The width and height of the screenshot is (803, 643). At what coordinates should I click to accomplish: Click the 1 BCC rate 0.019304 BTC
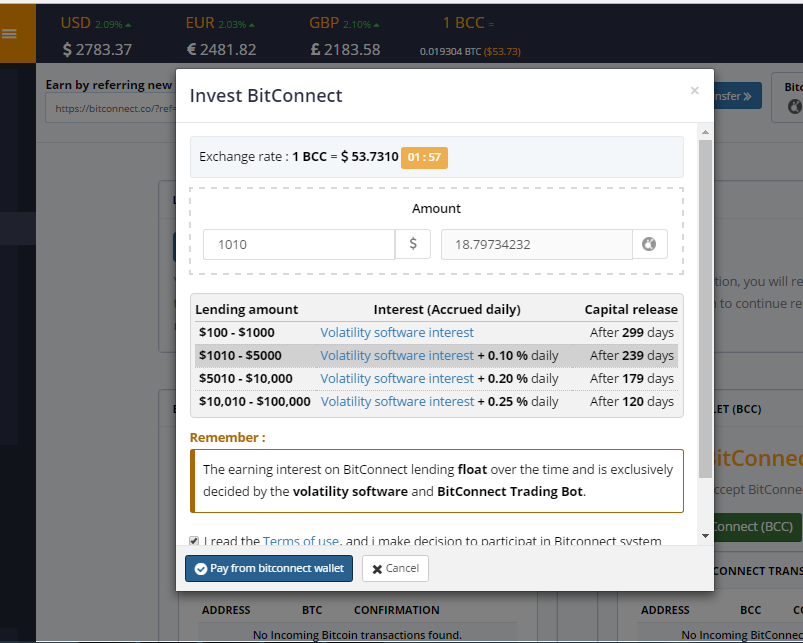point(450,52)
